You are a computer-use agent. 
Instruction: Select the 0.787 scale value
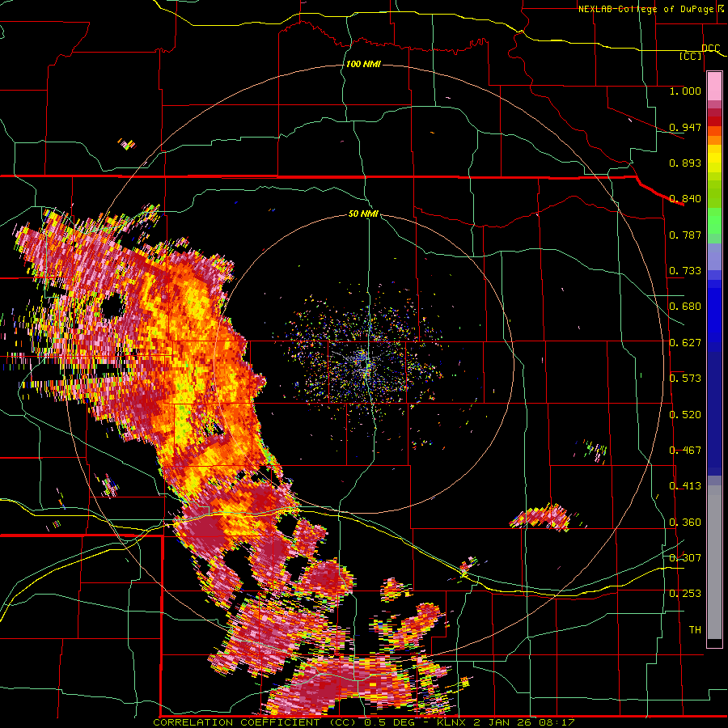coord(685,235)
